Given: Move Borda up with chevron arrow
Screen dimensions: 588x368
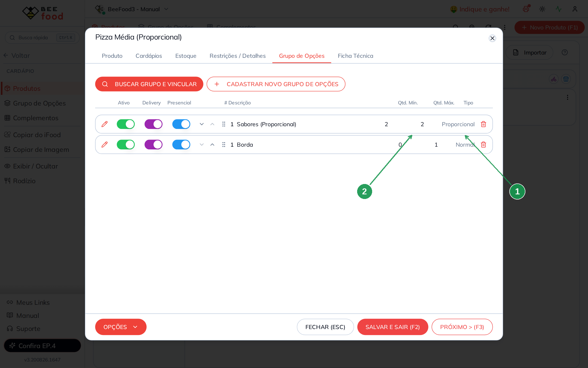Looking at the screenshot, I should [x=212, y=144].
